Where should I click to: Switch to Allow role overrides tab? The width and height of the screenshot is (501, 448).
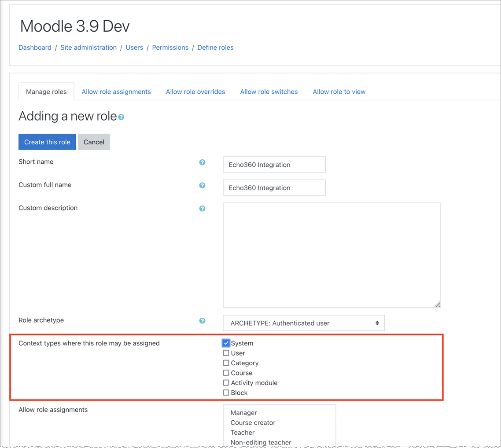(195, 92)
